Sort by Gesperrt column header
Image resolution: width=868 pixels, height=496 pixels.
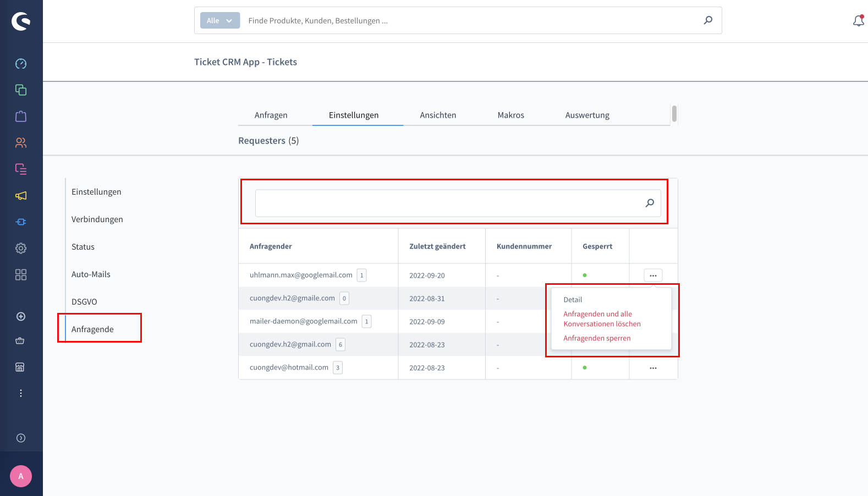(x=597, y=246)
